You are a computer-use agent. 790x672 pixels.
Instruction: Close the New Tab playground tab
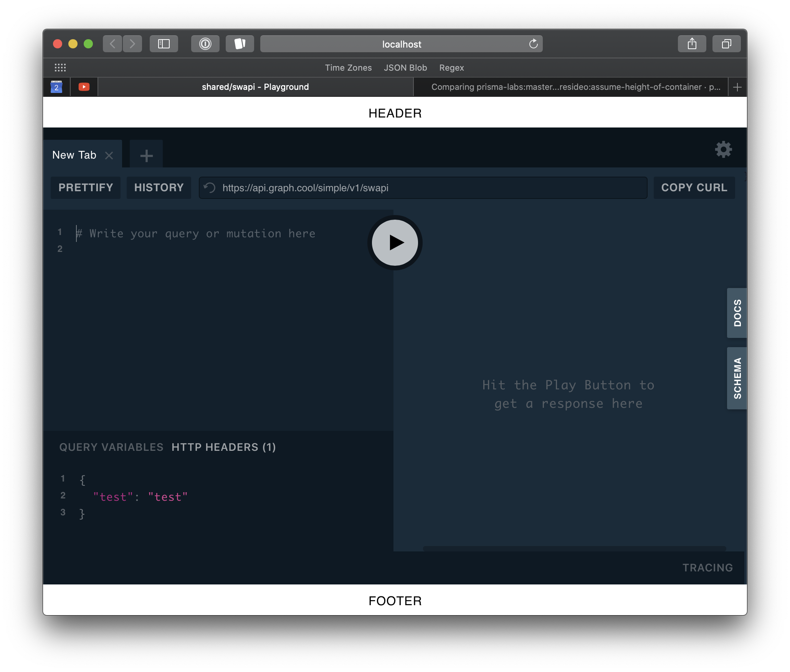click(x=109, y=156)
